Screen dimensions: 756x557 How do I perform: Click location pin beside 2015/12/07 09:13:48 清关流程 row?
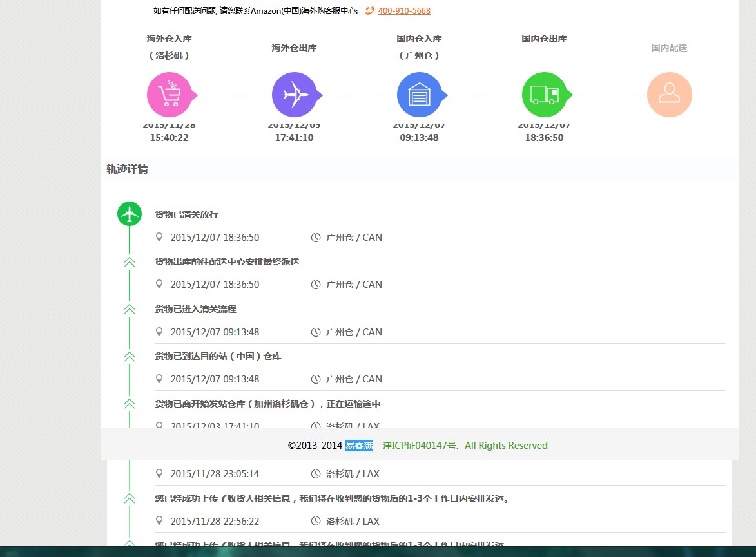(x=159, y=332)
